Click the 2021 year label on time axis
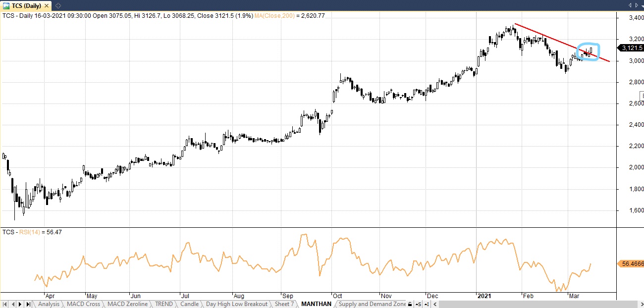Image resolution: width=644 pixels, height=308 pixels. [484, 295]
